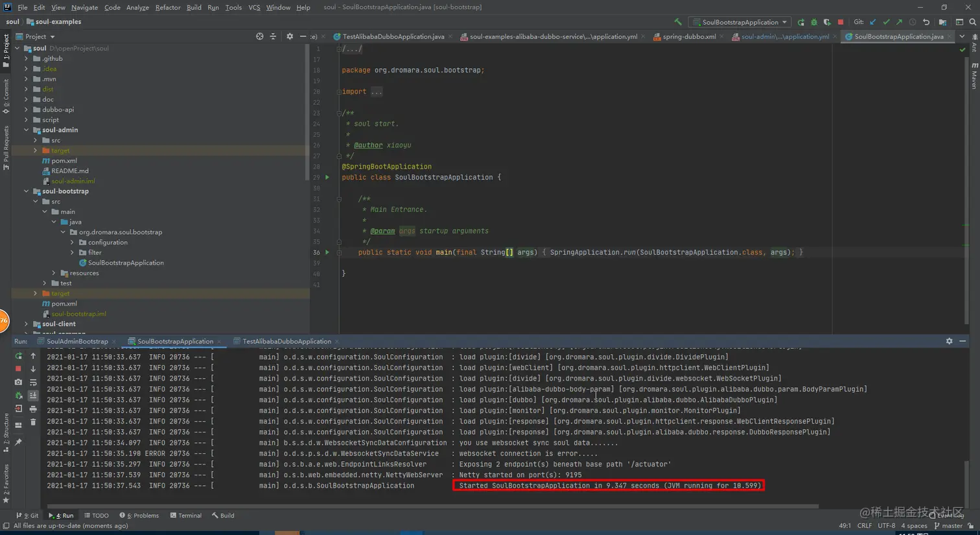Show the hidden editor tabs list
The height and width of the screenshot is (535, 980).
pos(962,36)
